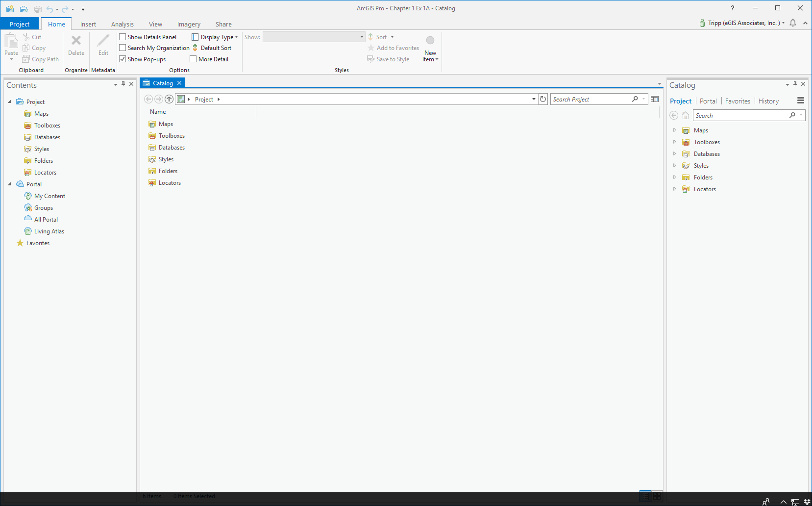Click the Paste clipboard icon

click(11, 41)
